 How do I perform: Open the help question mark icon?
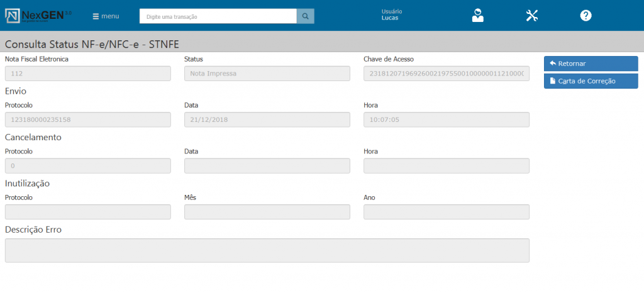point(586,16)
